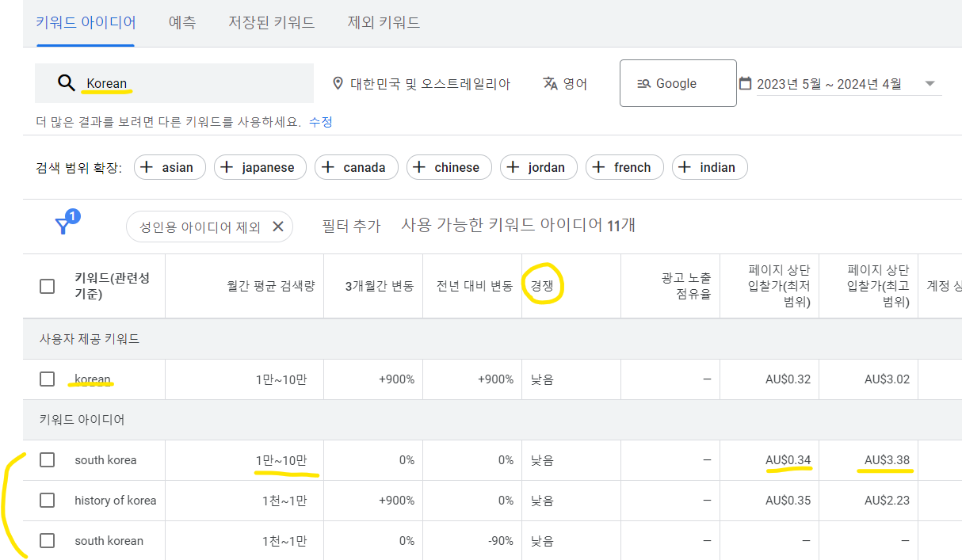Viewport: 962px width, 560px height.
Task: Click inside the Korean search input field
Action: point(158,82)
